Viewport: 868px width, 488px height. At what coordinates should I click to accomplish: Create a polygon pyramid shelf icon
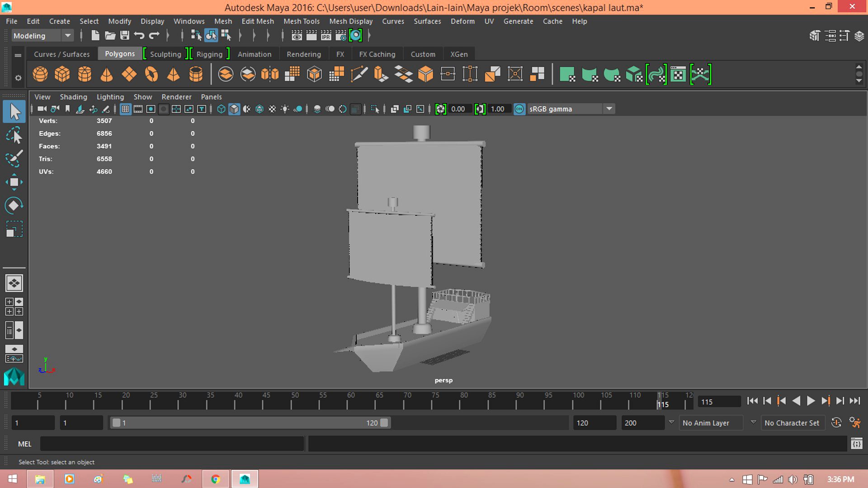click(174, 74)
